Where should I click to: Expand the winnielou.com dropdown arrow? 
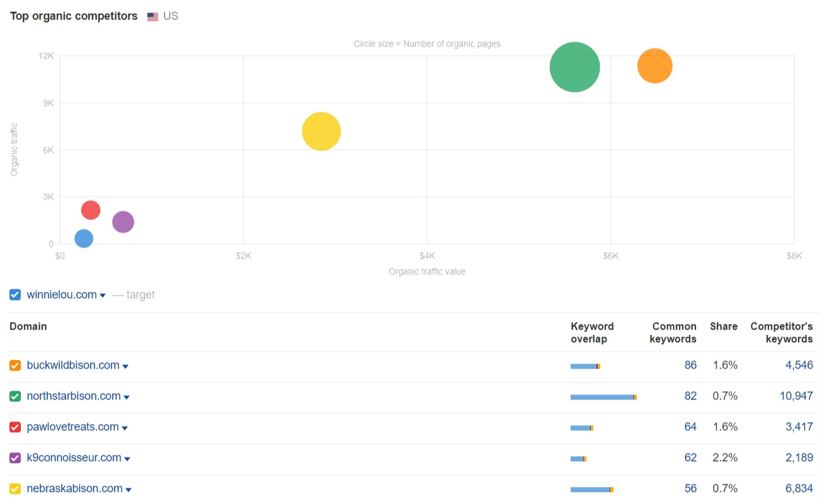pos(103,296)
